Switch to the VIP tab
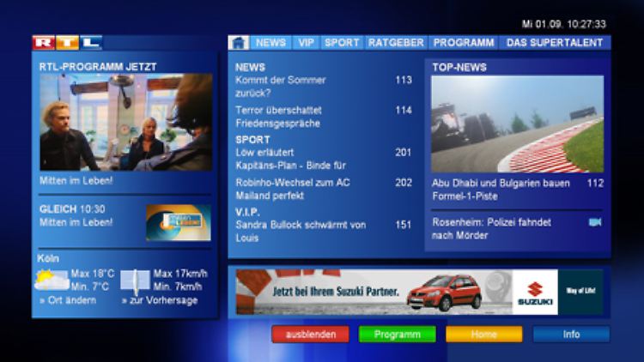The height and width of the screenshot is (362, 644). pyautogui.click(x=306, y=42)
